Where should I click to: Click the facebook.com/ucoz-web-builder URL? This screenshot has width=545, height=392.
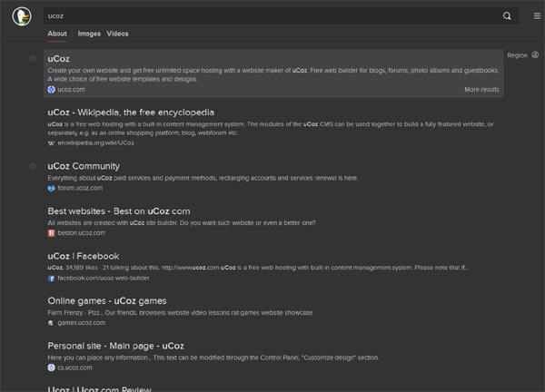tap(104, 278)
